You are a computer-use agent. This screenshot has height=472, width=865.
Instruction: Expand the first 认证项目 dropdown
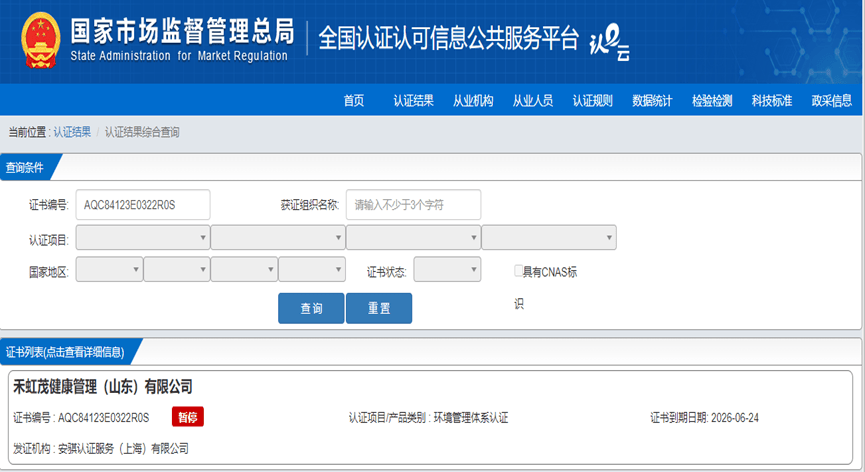click(142, 238)
